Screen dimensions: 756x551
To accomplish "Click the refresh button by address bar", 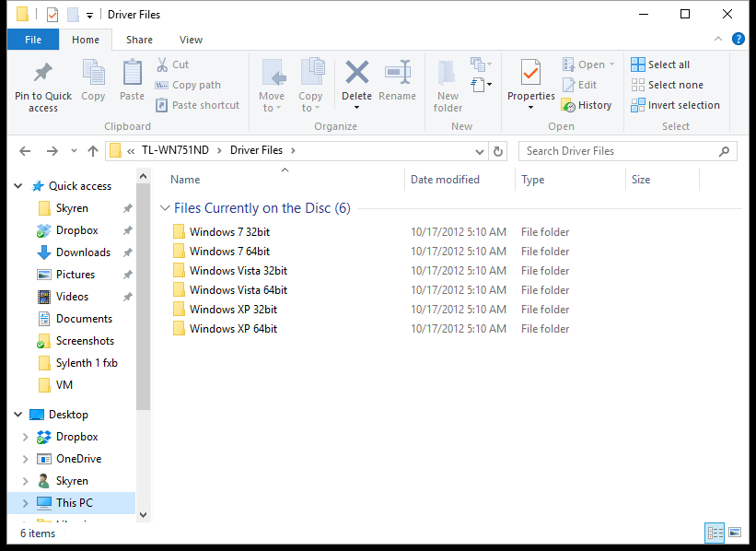I will 498,151.
